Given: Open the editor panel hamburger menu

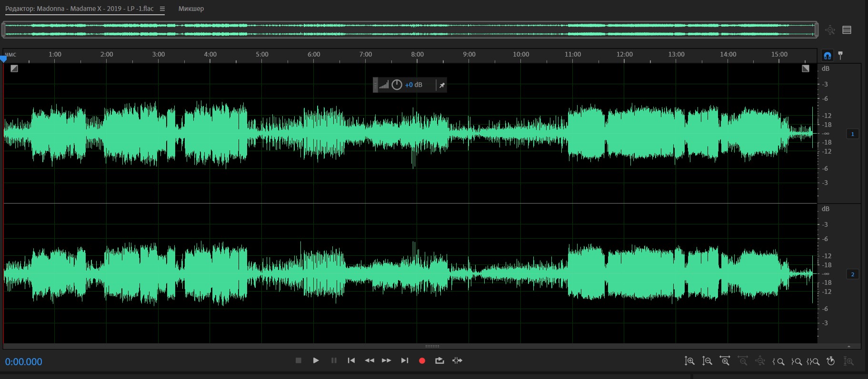Looking at the screenshot, I should tap(162, 9).
